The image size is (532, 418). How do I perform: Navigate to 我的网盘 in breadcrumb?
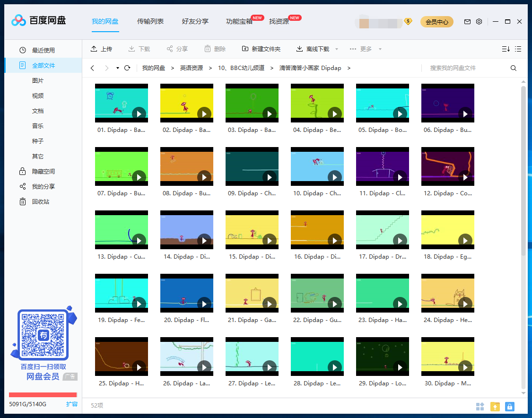click(153, 68)
